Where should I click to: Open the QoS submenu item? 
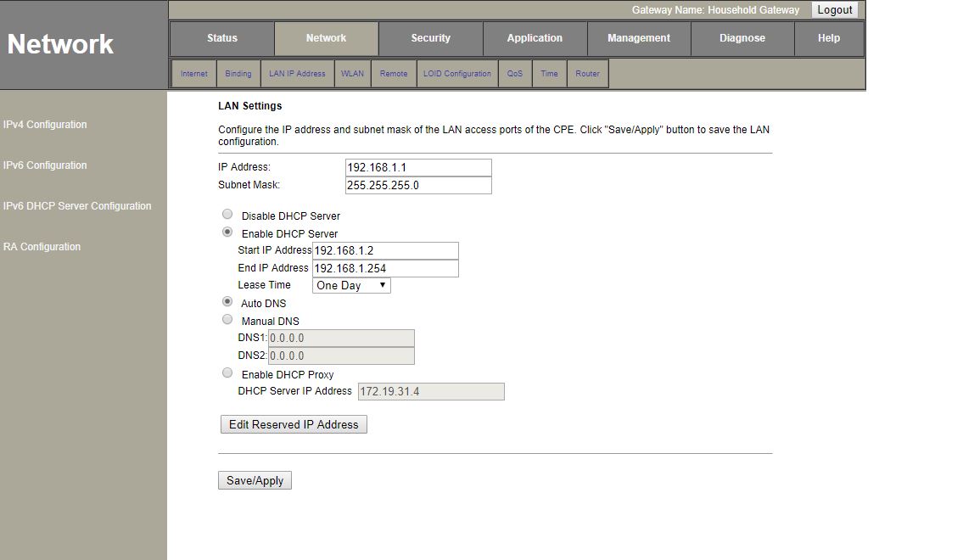click(515, 74)
